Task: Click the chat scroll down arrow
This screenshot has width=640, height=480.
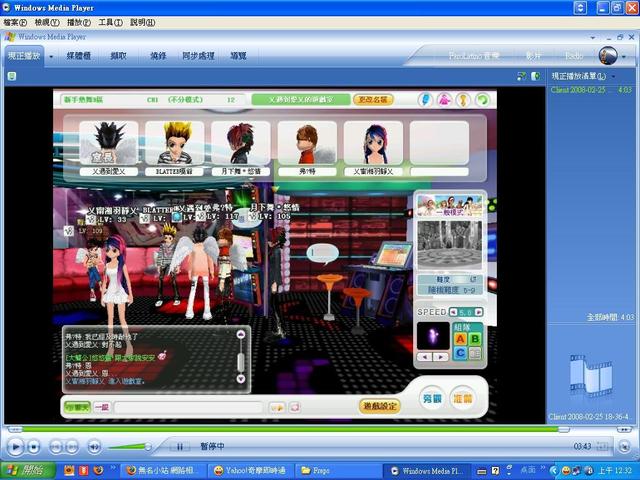Action: [241, 379]
